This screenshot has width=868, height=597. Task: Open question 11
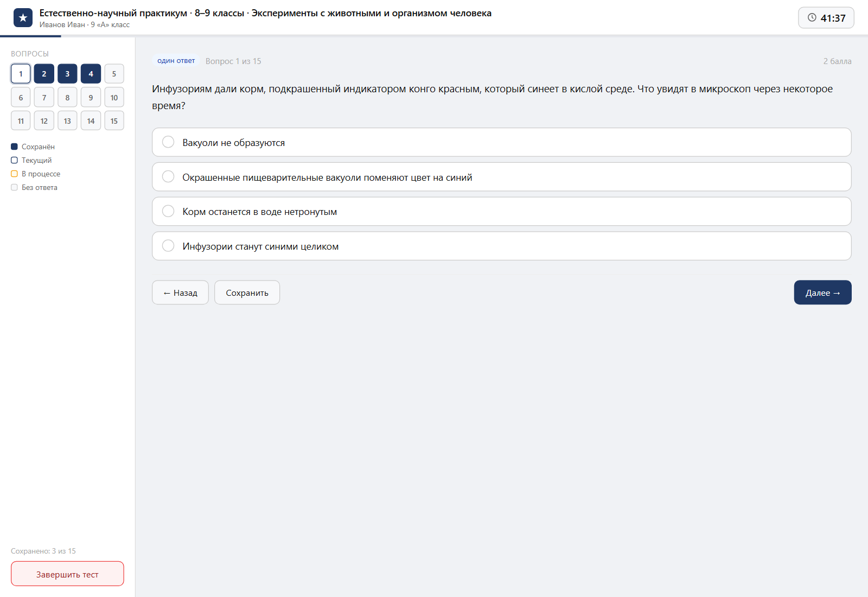[x=21, y=121]
